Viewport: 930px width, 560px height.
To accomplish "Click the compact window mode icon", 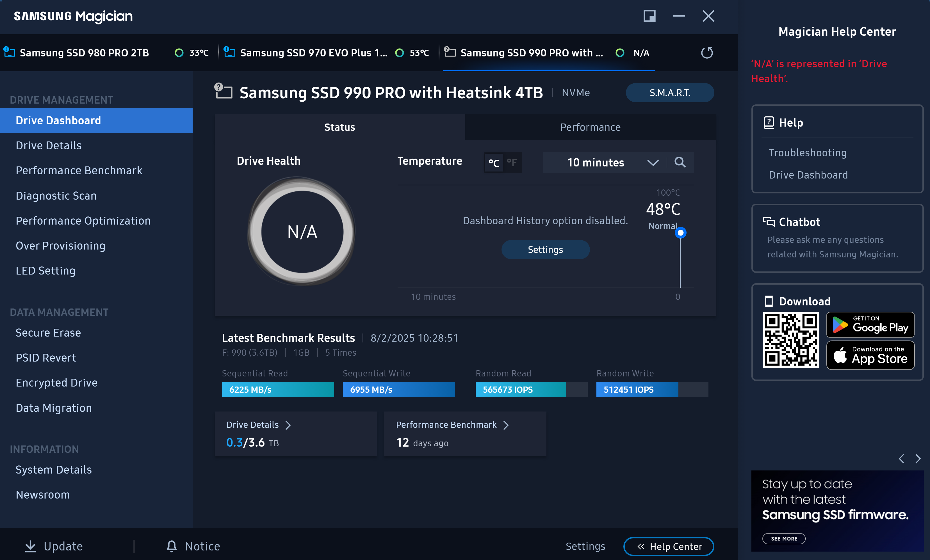I will pyautogui.click(x=649, y=16).
